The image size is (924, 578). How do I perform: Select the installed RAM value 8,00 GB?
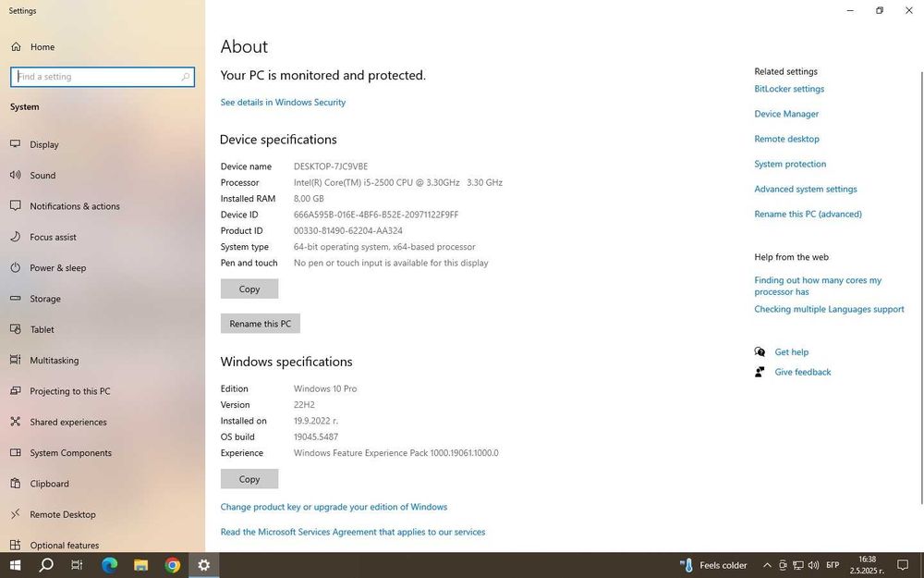pos(309,199)
